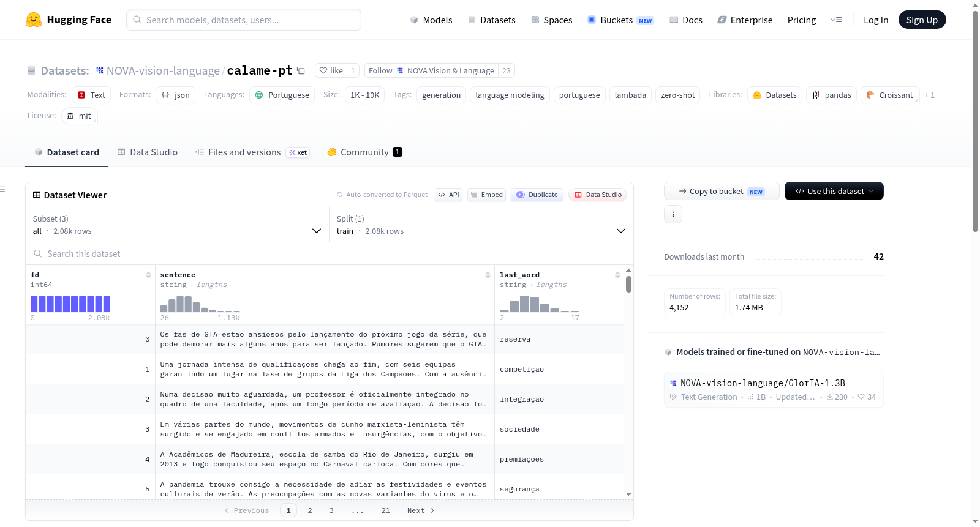Viewport: 980px width, 527px height.
Task: Open the navigation more-menu icon beside Pricing
Action: 836,20
